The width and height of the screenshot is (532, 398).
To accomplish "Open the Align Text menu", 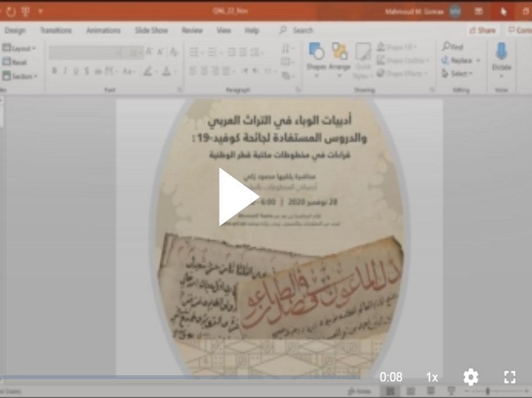I will tap(287, 62).
